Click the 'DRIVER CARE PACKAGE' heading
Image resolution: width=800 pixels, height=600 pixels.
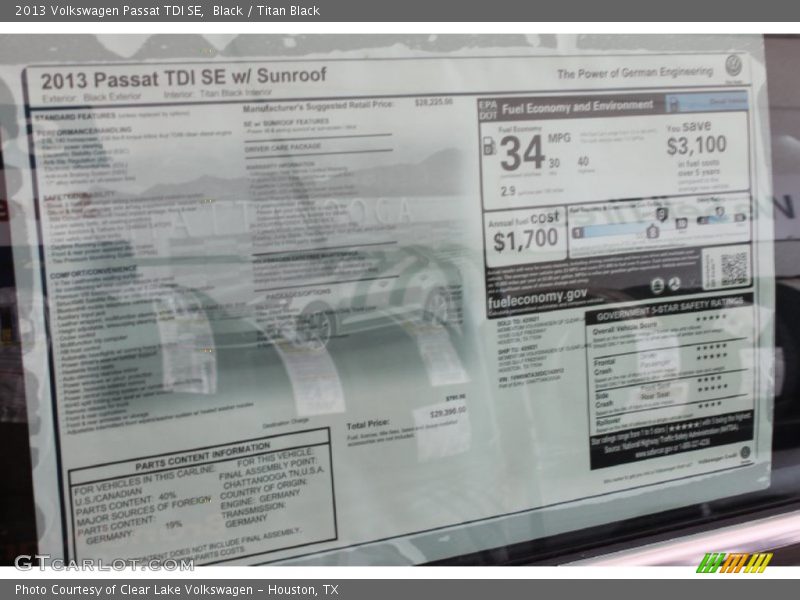point(283,148)
